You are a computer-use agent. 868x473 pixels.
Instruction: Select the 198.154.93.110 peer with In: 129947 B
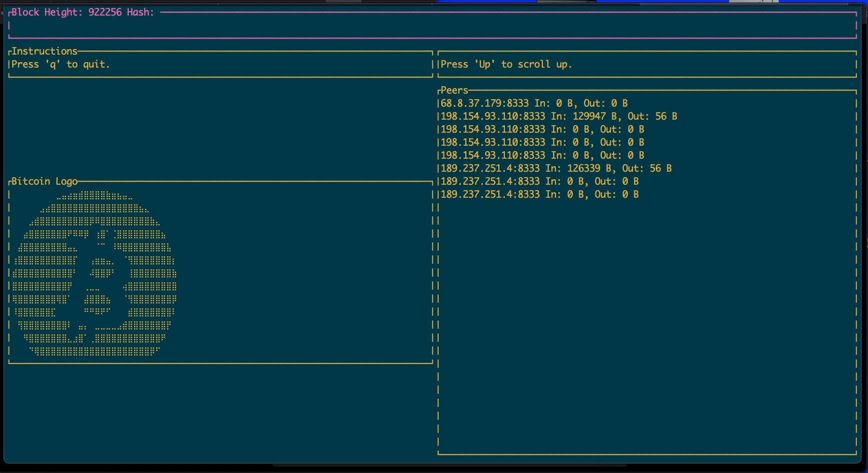493,116
